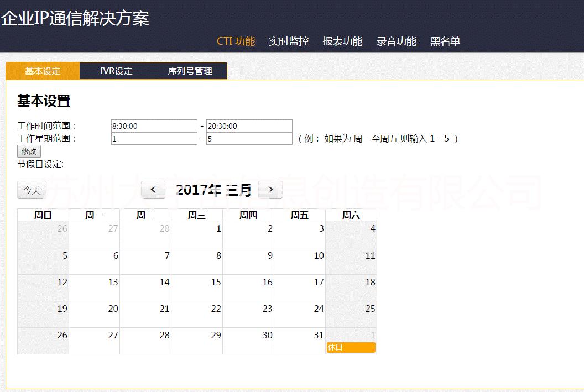Open the 实时监控 menu item
Screen dimensions: 584x392
point(289,41)
